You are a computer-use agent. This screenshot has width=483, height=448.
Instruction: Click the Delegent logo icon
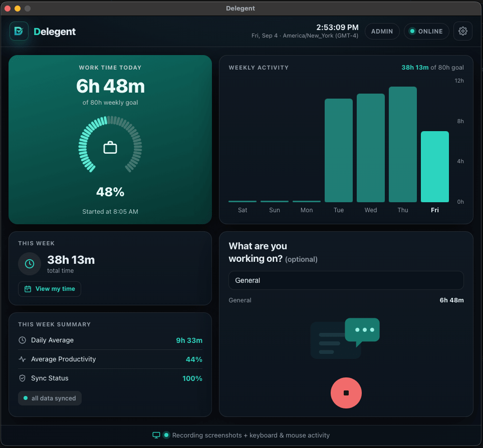coord(19,31)
